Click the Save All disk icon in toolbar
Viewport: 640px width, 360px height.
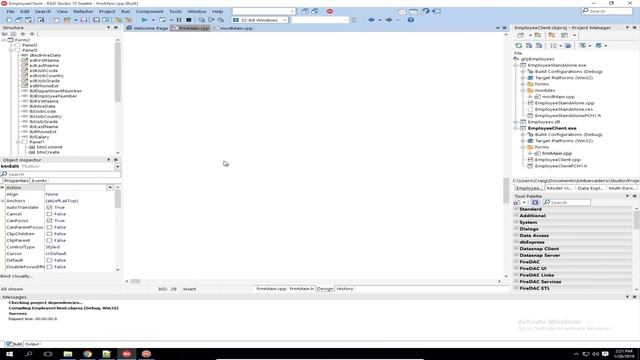tap(84, 20)
